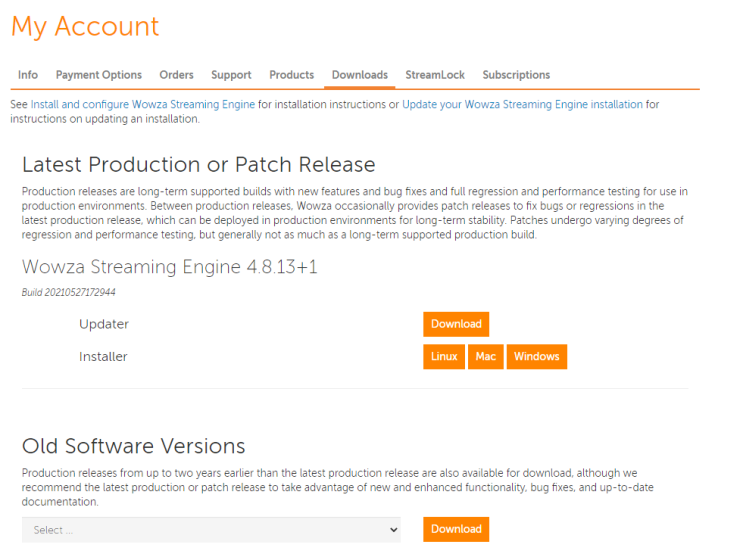This screenshot has width=743, height=557.
Task: Open Install and configure Wowza Streaming Engine link
Action: point(143,104)
